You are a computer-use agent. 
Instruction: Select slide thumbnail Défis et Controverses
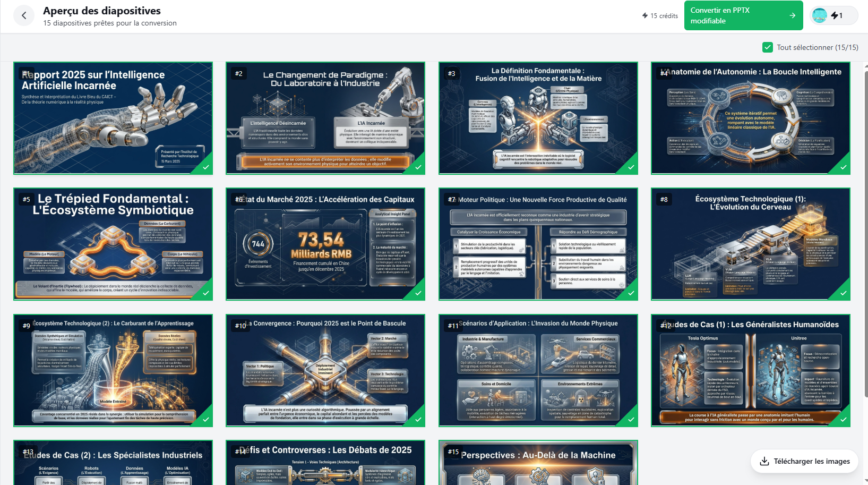pos(325,462)
